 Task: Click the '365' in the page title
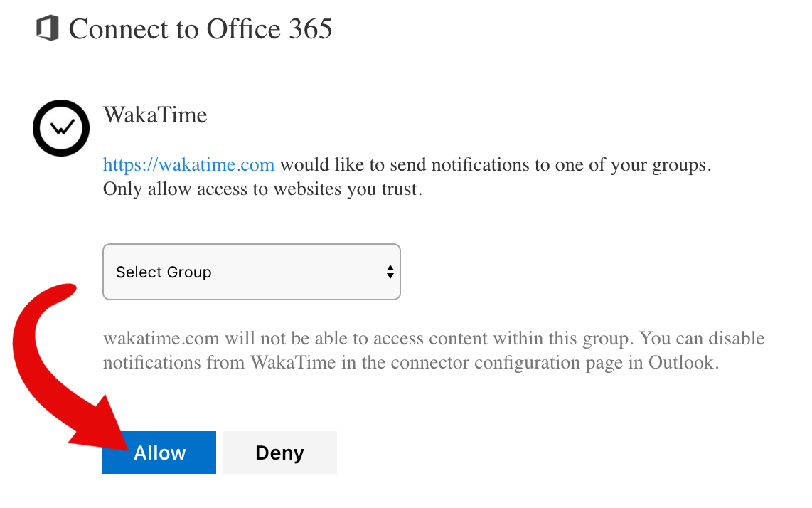311,28
